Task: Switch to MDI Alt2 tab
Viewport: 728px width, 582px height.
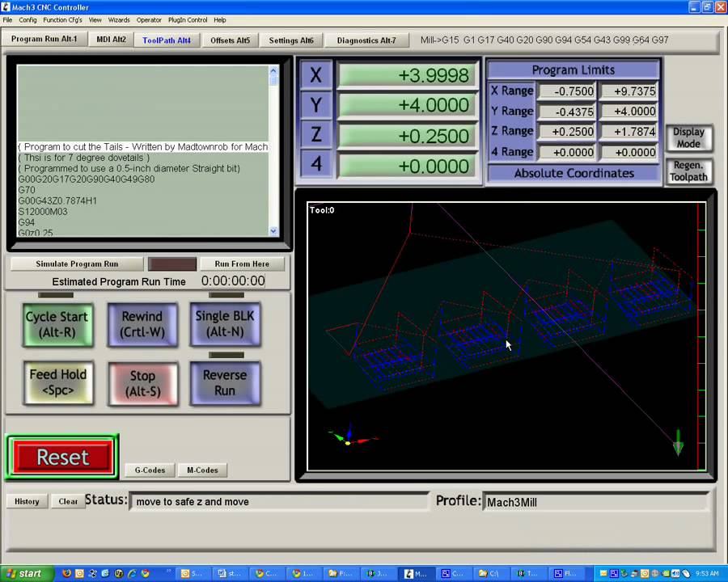Action: [111, 40]
